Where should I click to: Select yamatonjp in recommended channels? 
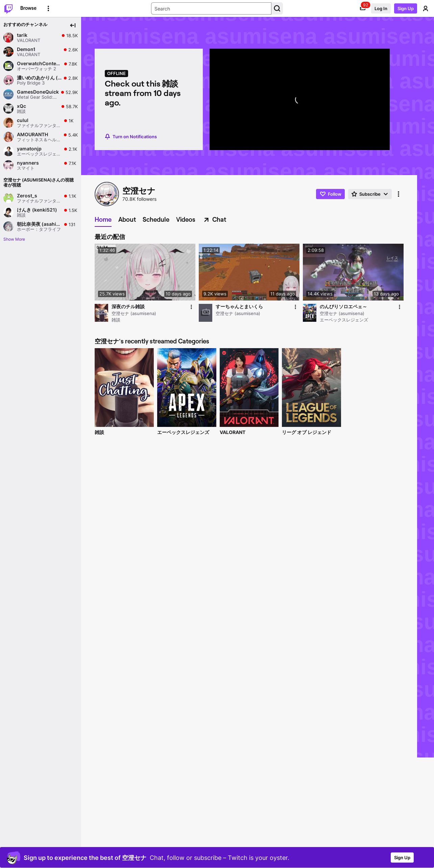(41, 151)
